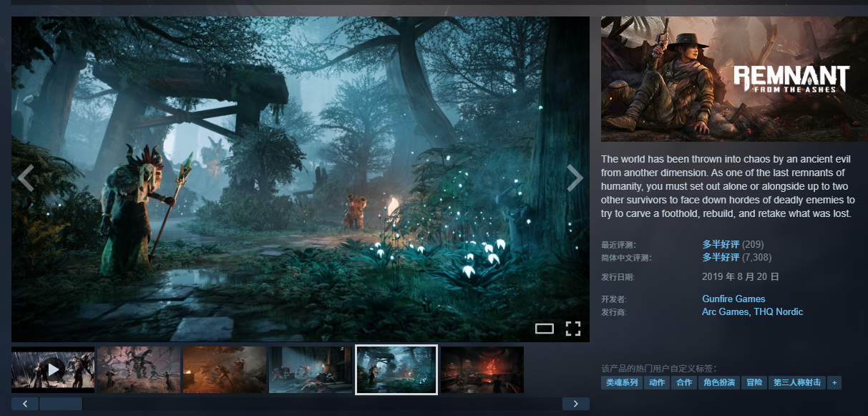The image size is (868, 416).
Task: Open screenshot in fullscreen view
Action: pyautogui.click(x=572, y=329)
